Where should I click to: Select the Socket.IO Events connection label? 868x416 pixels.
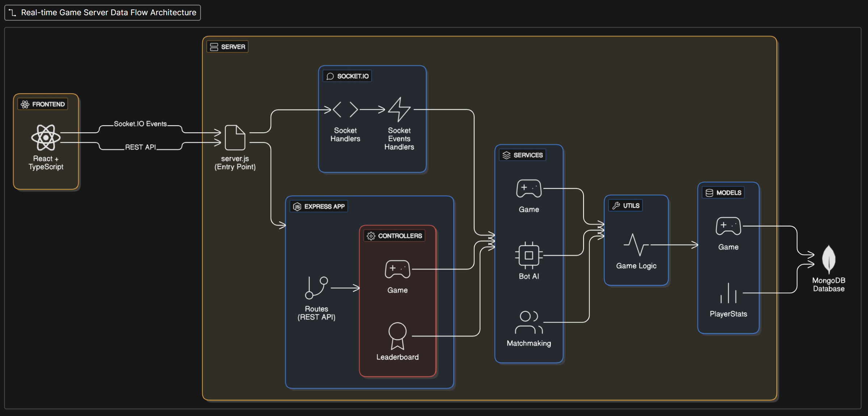click(140, 124)
